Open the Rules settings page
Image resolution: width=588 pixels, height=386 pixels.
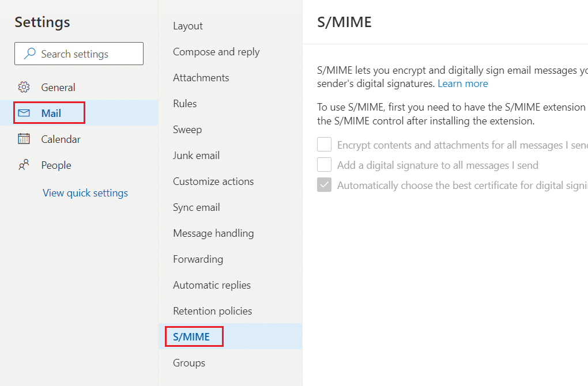pyautogui.click(x=185, y=104)
